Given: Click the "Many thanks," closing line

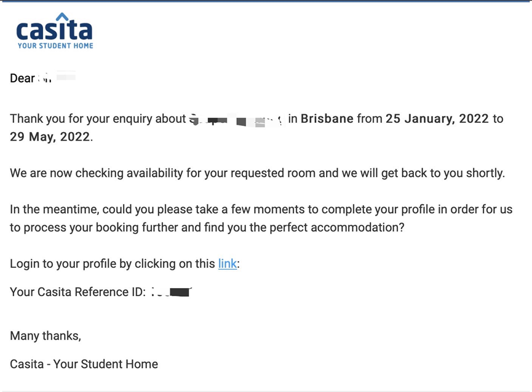Looking at the screenshot, I should click(x=46, y=335).
